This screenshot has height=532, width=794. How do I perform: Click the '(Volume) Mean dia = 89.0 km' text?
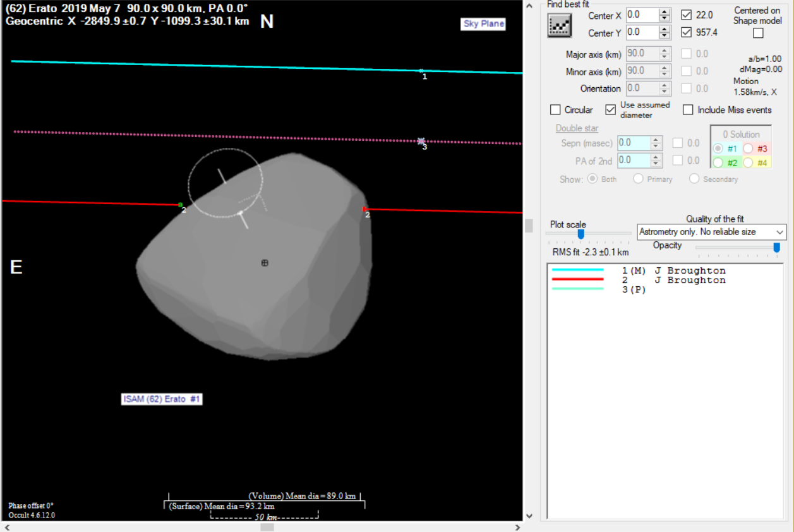coord(303,496)
